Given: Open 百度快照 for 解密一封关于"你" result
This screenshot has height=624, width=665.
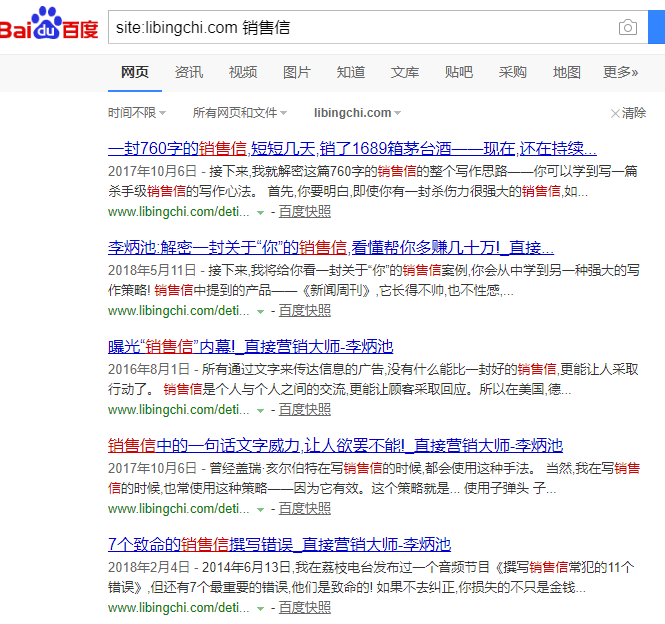Looking at the screenshot, I should tap(305, 311).
